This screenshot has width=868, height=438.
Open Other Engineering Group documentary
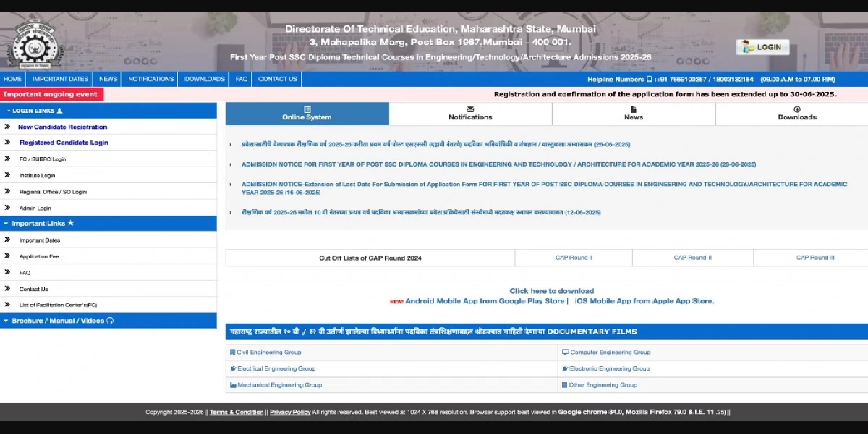603,385
